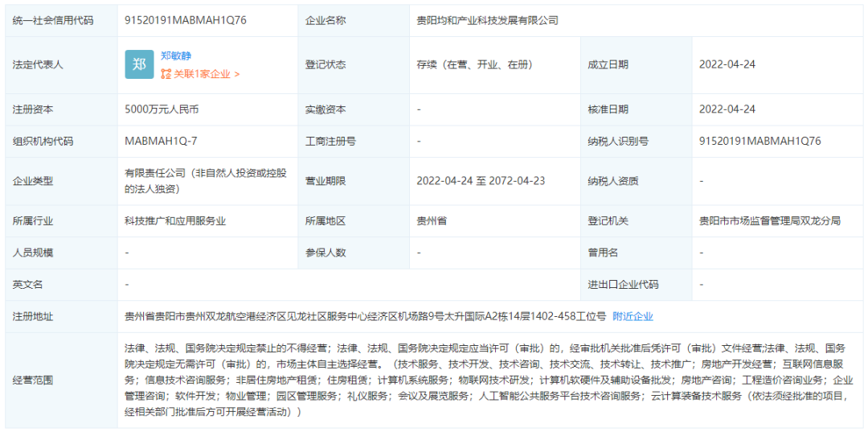Click the 纳税人资质 label
868x432 pixels.
click(x=613, y=180)
